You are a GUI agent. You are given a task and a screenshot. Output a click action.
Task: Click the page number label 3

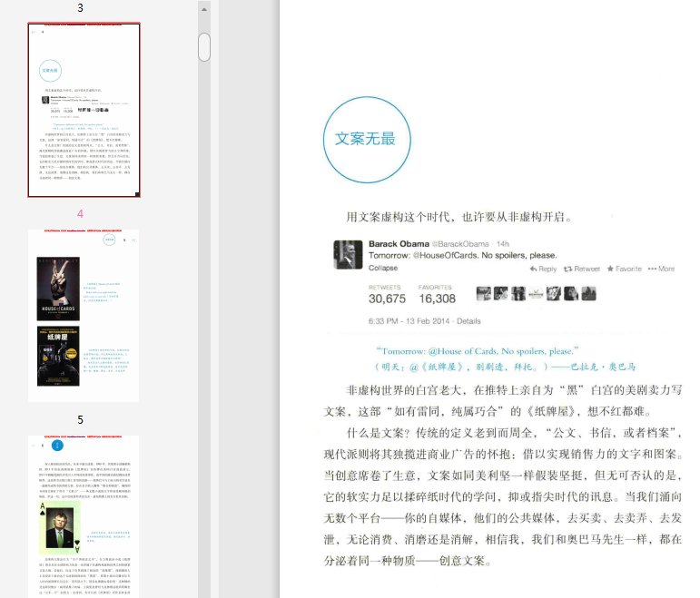(x=81, y=8)
